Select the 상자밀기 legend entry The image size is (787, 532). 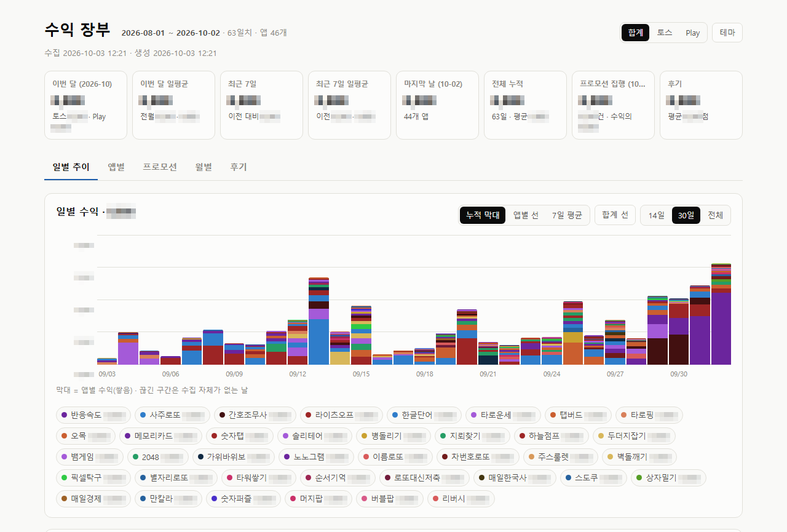pyautogui.click(x=668, y=478)
